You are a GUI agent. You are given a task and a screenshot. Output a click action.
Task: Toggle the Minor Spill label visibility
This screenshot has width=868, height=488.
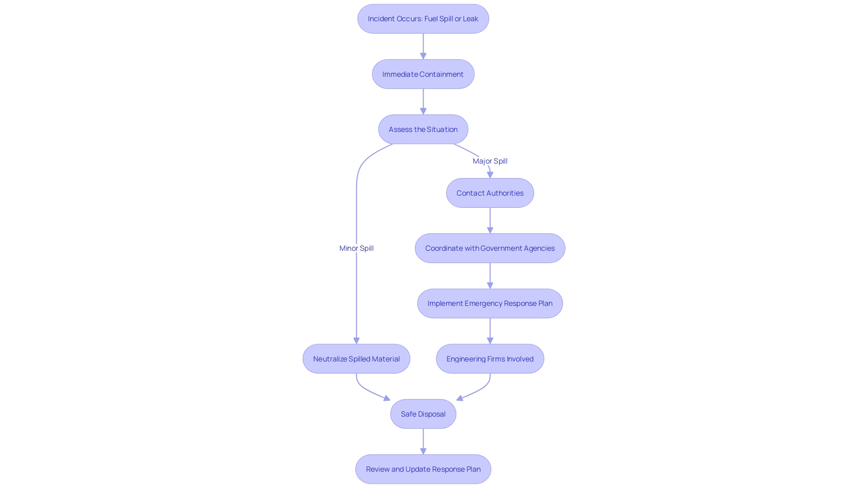(x=356, y=248)
